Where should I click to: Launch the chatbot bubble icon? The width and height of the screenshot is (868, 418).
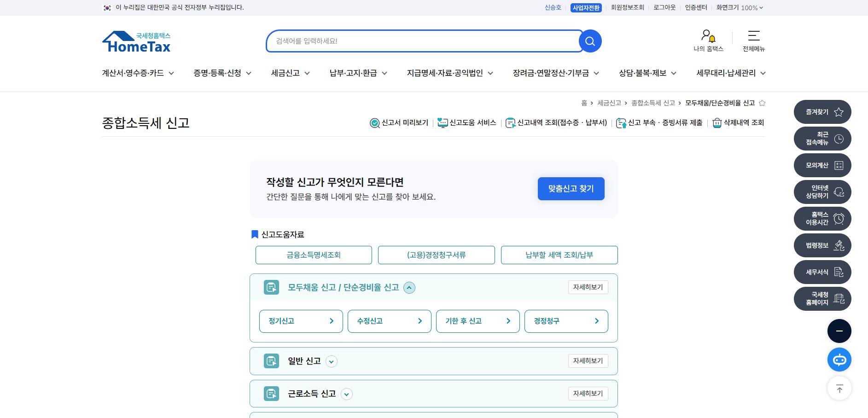[x=839, y=360]
